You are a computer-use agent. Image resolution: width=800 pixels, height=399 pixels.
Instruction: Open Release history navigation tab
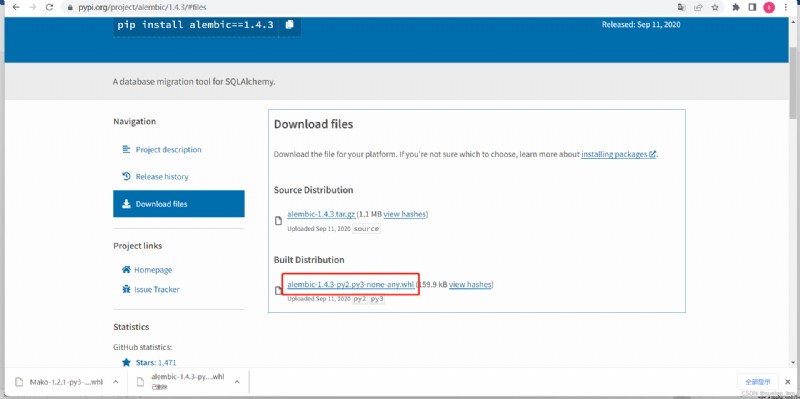pyautogui.click(x=162, y=177)
